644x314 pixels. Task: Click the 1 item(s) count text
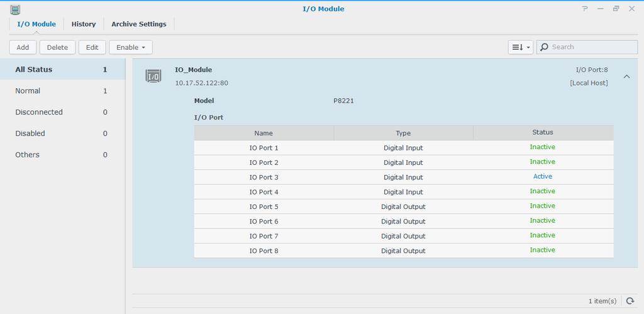[x=602, y=301]
